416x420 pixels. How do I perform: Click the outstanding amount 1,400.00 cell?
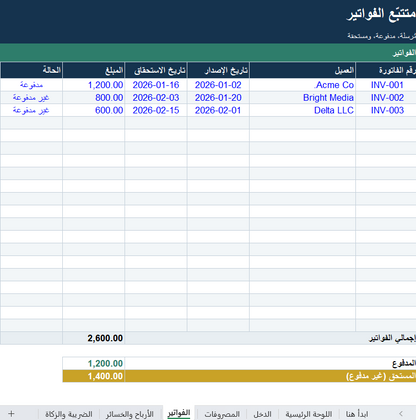[94, 376]
